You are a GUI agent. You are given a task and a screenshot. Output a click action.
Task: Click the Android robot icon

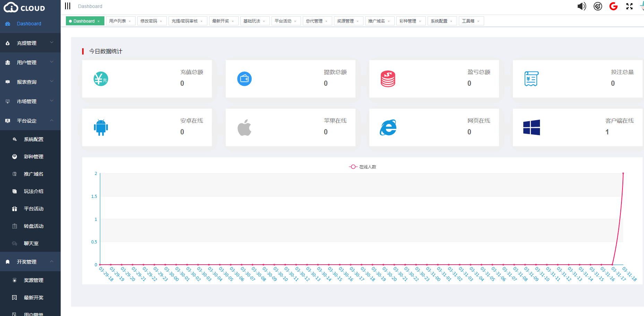(101, 127)
